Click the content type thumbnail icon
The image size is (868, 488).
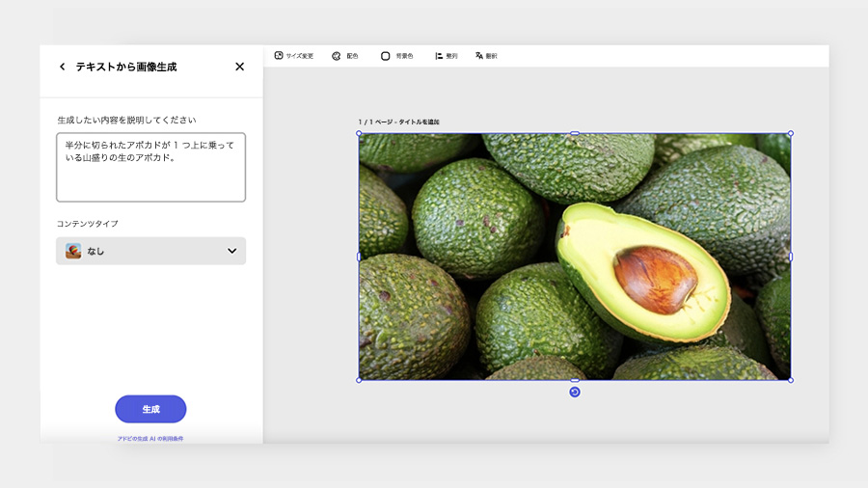[x=73, y=251]
